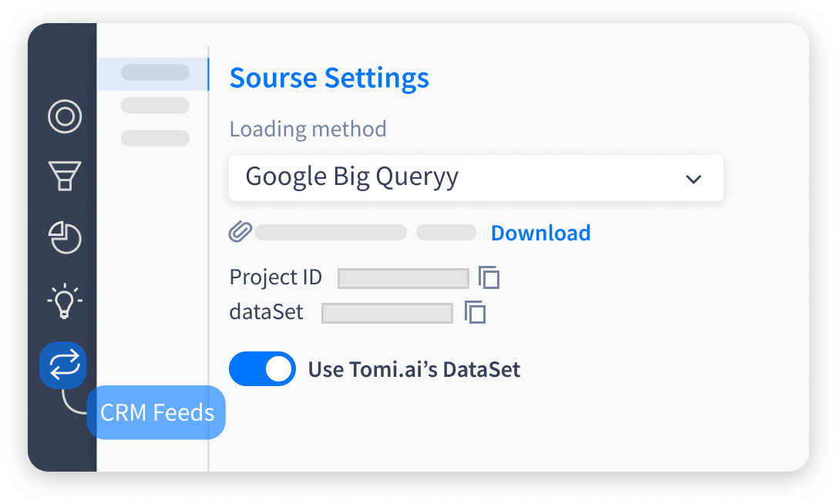
Task: Select the second placeholder submenu item
Action: 156,105
